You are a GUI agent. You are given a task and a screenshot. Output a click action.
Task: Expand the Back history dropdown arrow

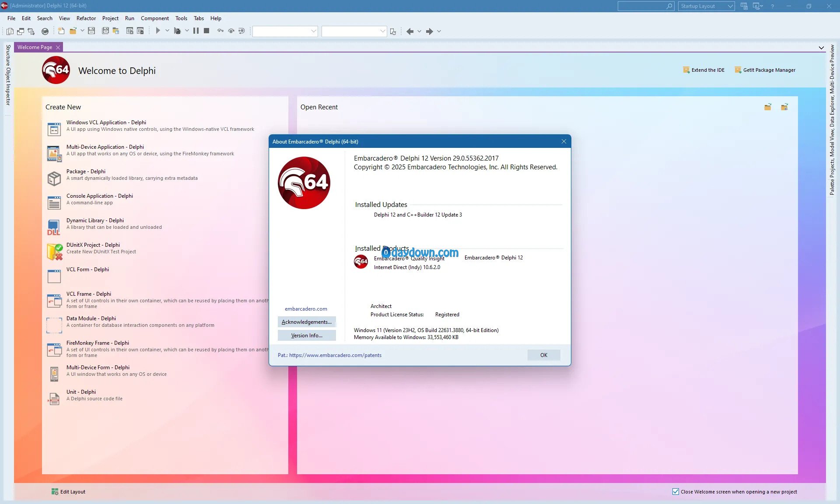point(419,31)
